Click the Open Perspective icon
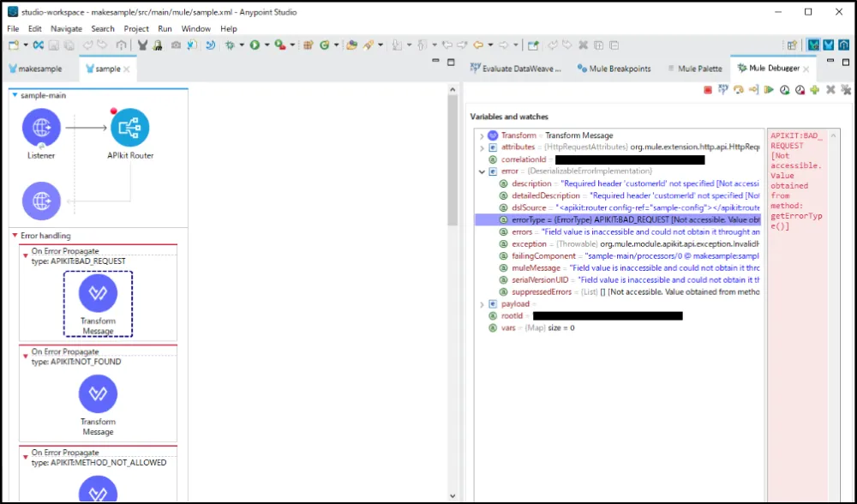The width and height of the screenshot is (857, 504). (792, 45)
